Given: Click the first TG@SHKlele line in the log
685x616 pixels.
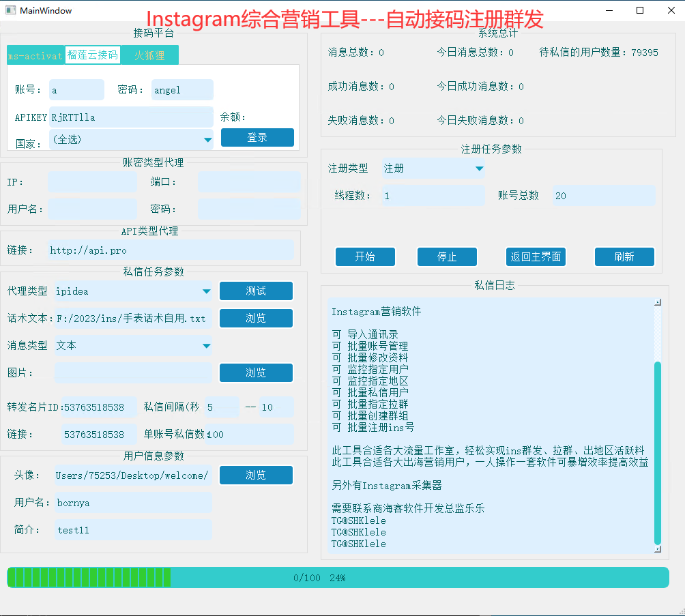Looking at the screenshot, I should pyautogui.click(x=359, y=520).
